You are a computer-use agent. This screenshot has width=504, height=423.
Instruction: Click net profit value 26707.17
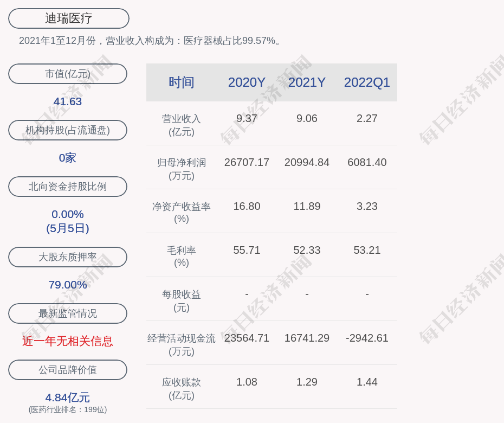click(247, 162)
